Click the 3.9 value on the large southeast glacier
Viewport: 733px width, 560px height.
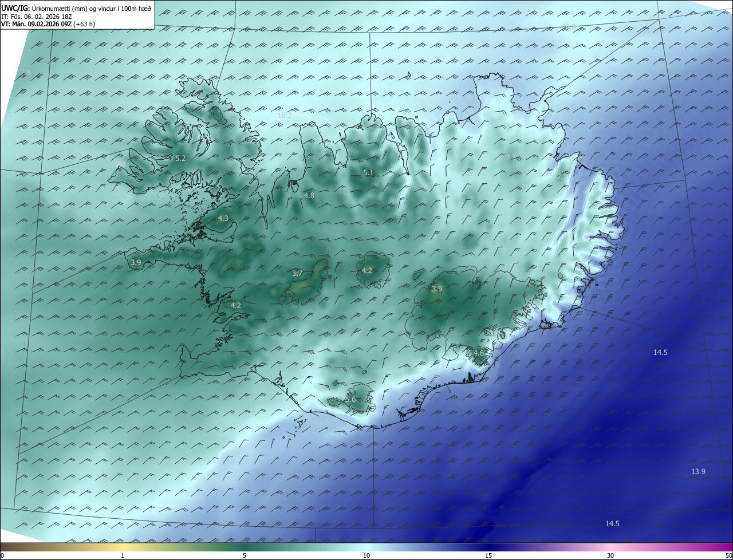point(437,289)
